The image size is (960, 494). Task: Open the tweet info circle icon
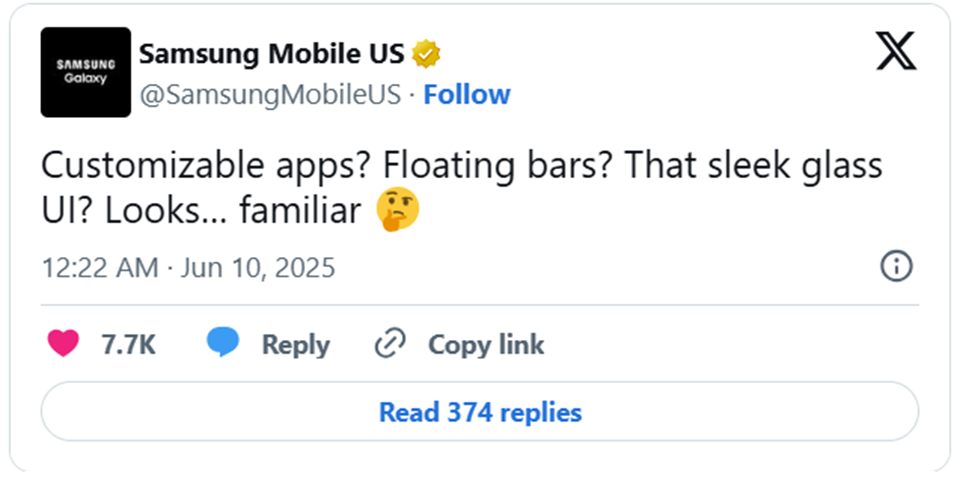point(896,266)
